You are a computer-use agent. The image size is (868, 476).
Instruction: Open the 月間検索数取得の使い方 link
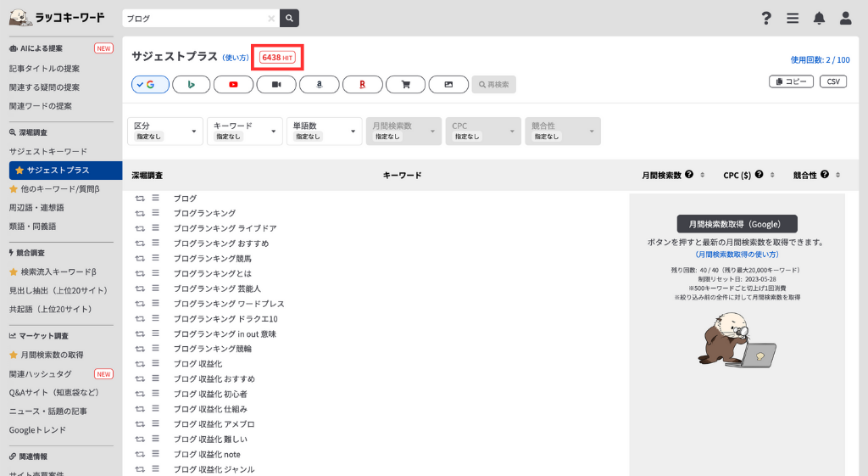(x=737, y=255)
